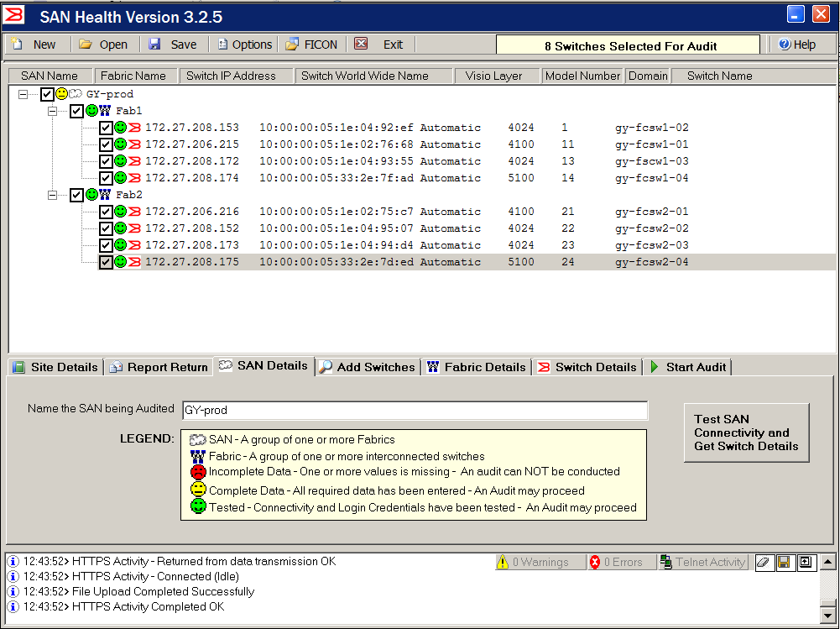Click green status face for switch 172.27.206.216

[x=120, y=212]
